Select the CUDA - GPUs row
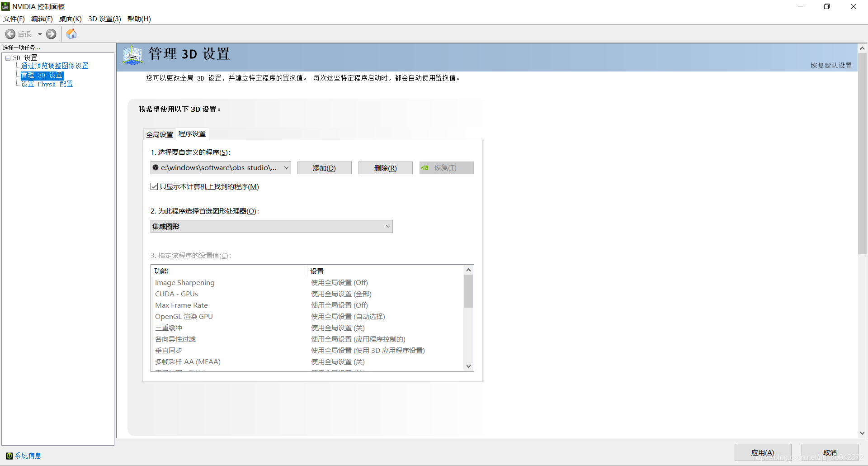The image size is (868, 466). coord(307,294)
